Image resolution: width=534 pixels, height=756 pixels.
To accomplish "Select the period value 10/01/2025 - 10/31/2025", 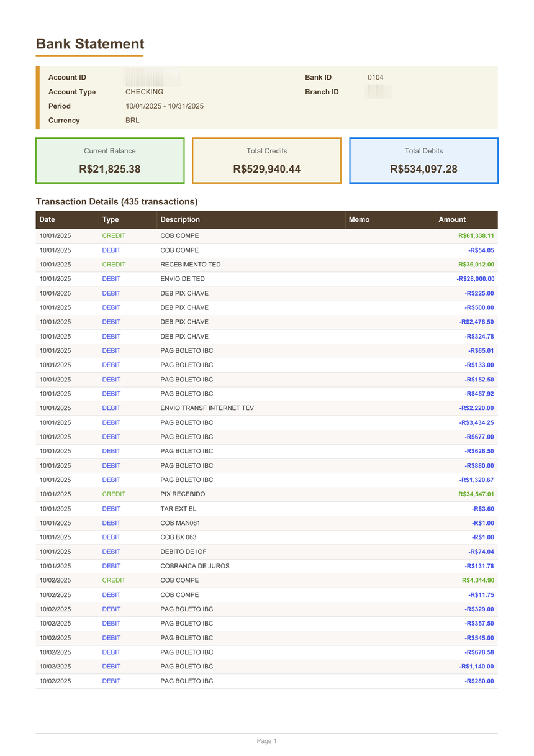I will 165,106.
